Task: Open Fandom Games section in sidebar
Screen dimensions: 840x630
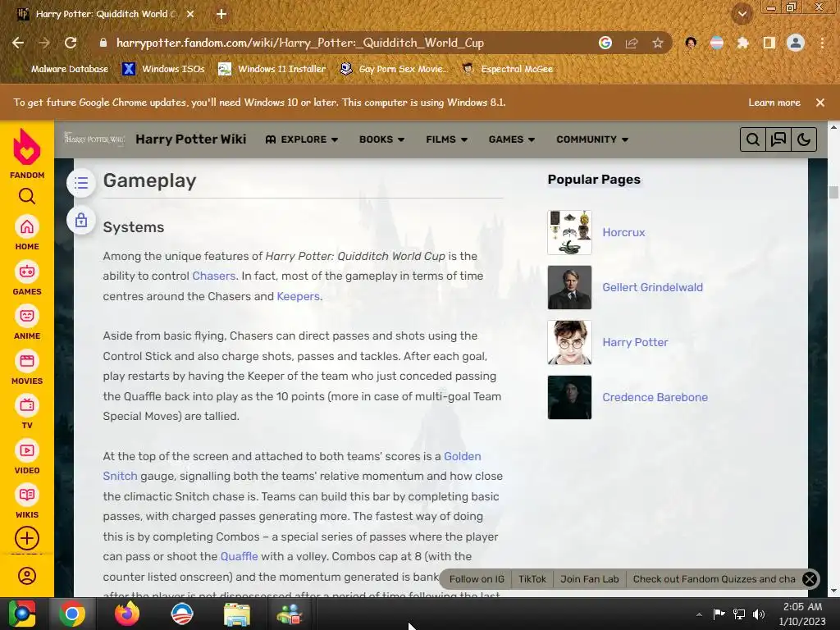Action: coord(27,279)
